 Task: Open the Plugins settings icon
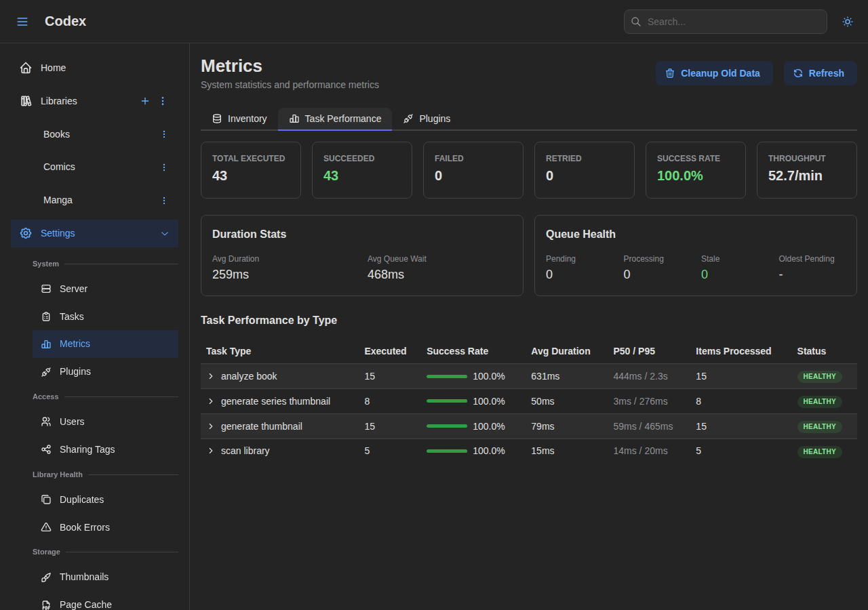pyautogui.click(x=46, y=371)
